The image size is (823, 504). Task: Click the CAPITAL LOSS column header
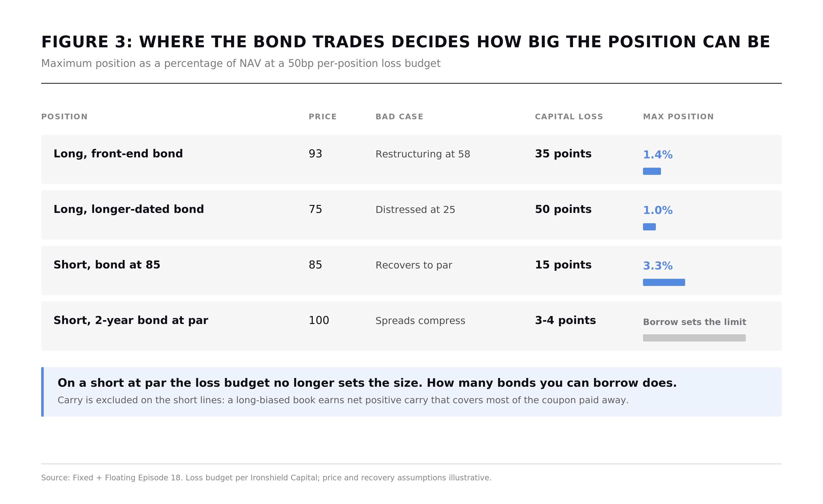point(569,116)
